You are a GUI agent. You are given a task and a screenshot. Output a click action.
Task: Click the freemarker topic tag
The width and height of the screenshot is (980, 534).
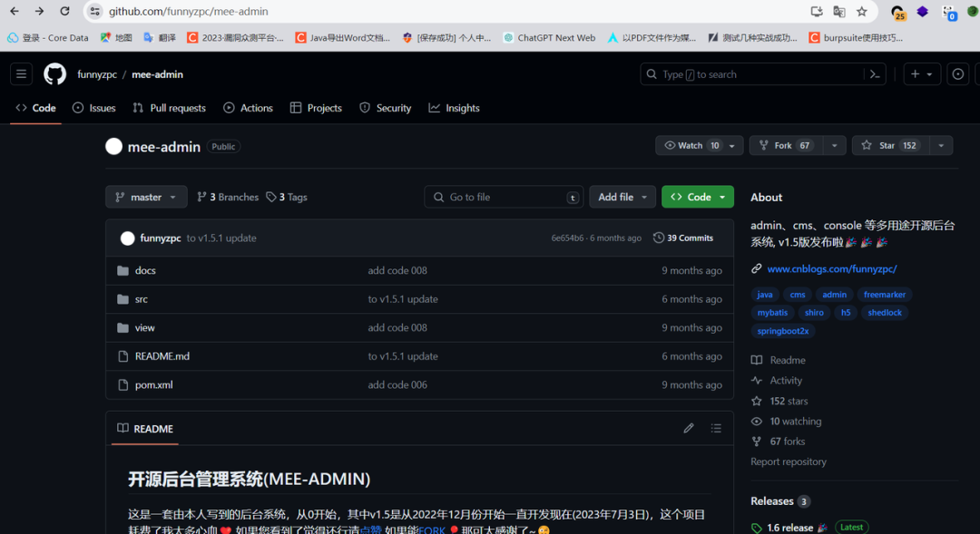click(885, 294)
